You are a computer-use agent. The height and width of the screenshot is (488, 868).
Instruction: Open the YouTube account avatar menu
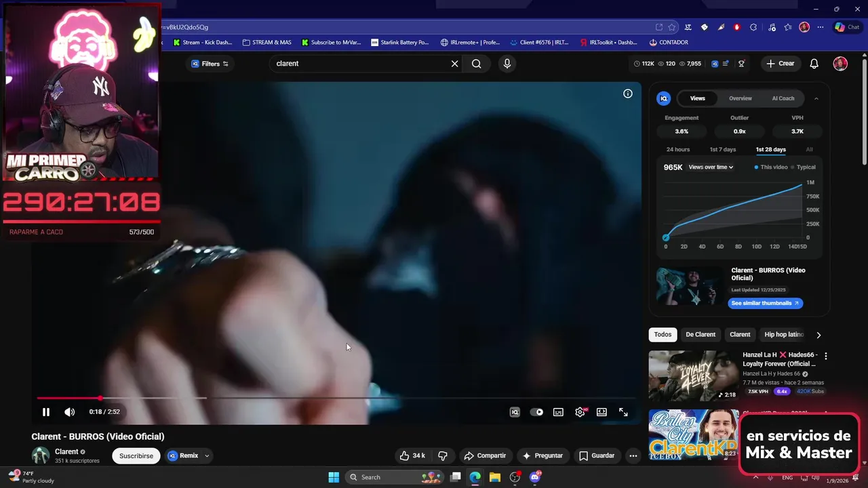pos(840,64)
